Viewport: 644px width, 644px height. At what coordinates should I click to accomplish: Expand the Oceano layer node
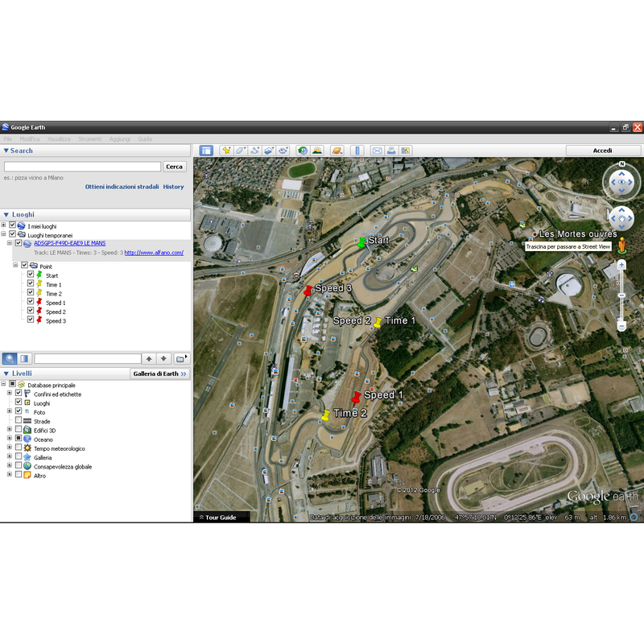pyautogui.click(x=10, y=438)
